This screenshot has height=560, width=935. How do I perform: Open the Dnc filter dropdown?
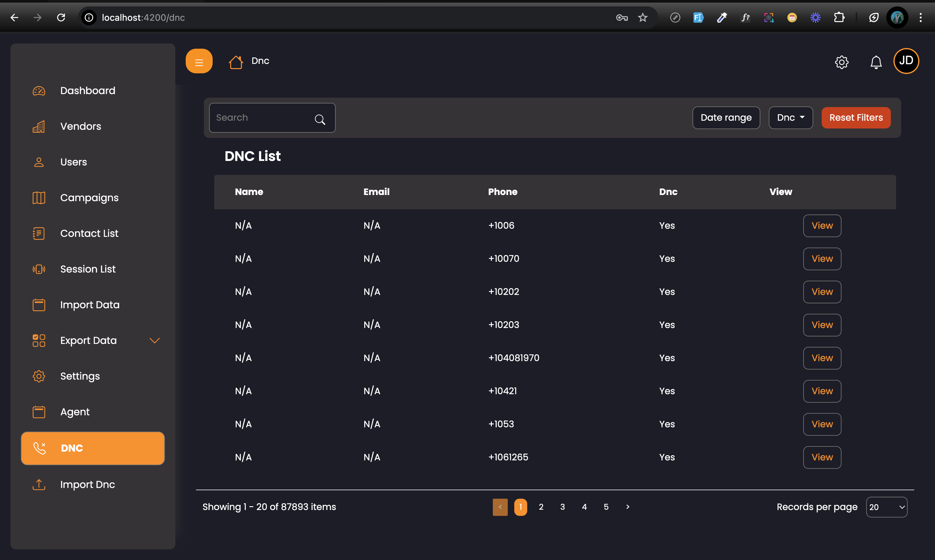click(x=791, y=118)
